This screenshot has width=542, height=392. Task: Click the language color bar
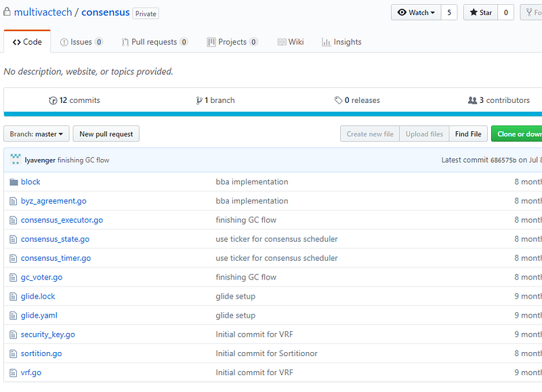[271, 114]
